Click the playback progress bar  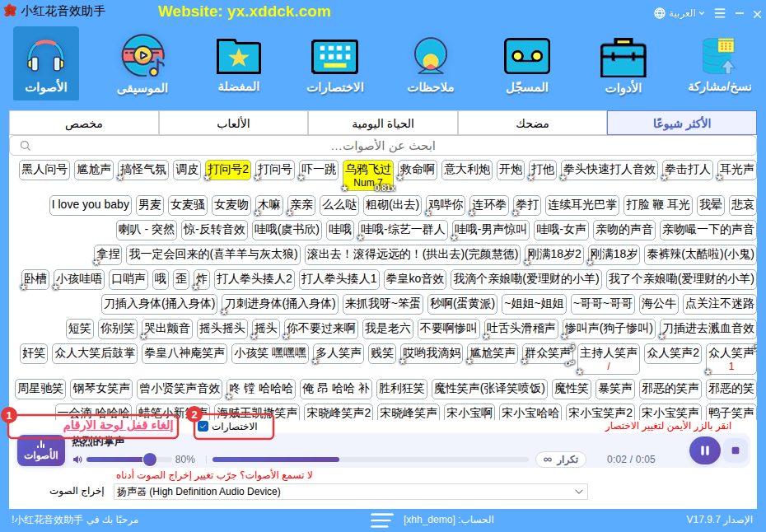click(x=371, y=460)
